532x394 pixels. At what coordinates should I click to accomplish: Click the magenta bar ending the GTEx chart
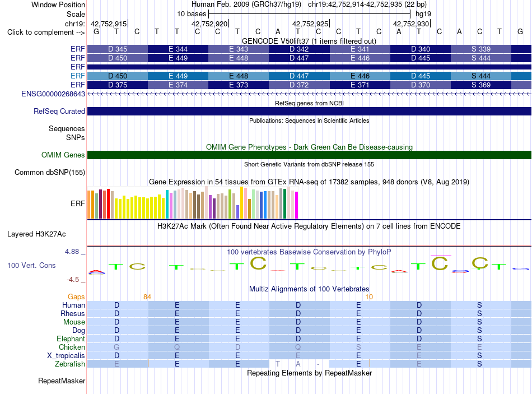point(297,205)
